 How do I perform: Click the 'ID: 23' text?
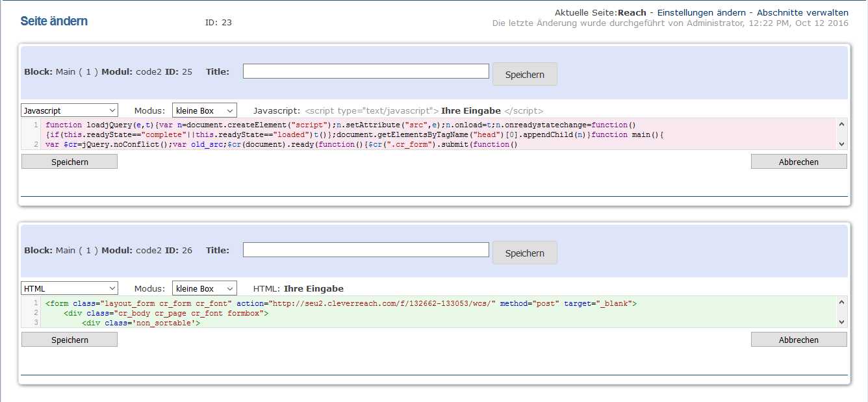pyautogui.click(x=218, y=23)
